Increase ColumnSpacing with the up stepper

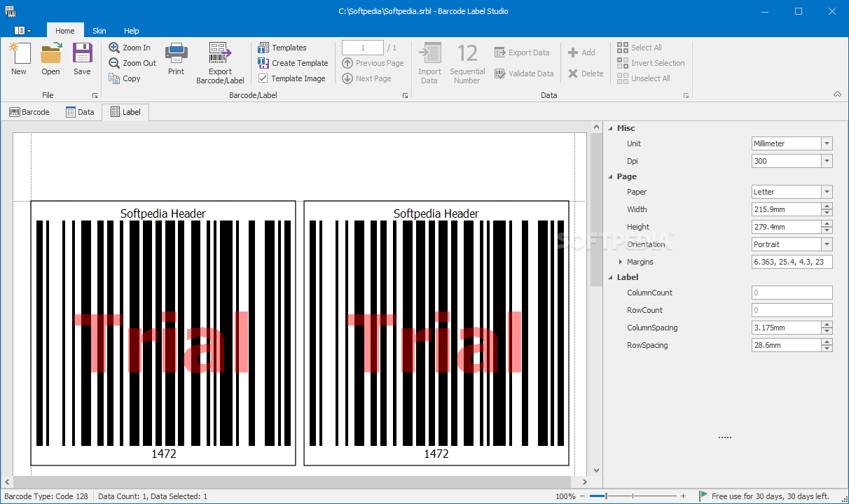coord(827,325)
